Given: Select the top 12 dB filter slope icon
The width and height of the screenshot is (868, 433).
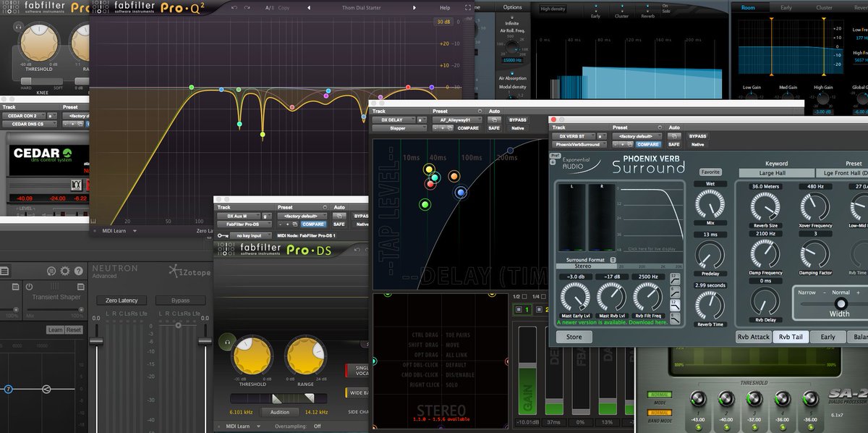Looking at the screenshot, I should click(x=676, y=277).
